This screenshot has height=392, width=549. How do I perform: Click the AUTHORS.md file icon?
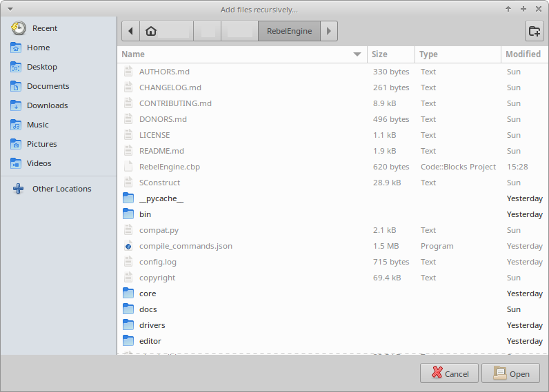pyautogui.click(x=128, y=72)
